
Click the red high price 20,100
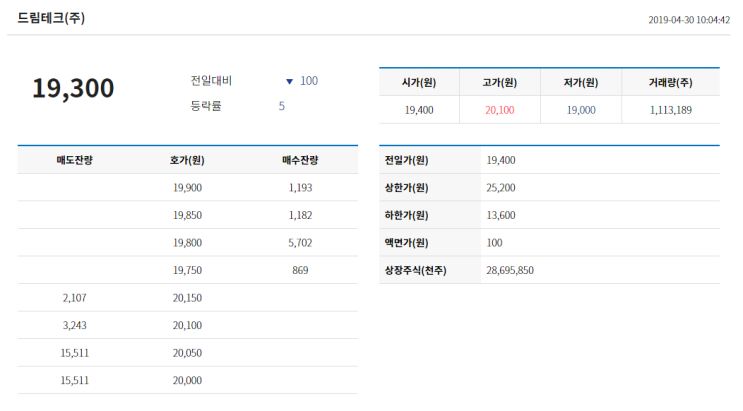499,110
